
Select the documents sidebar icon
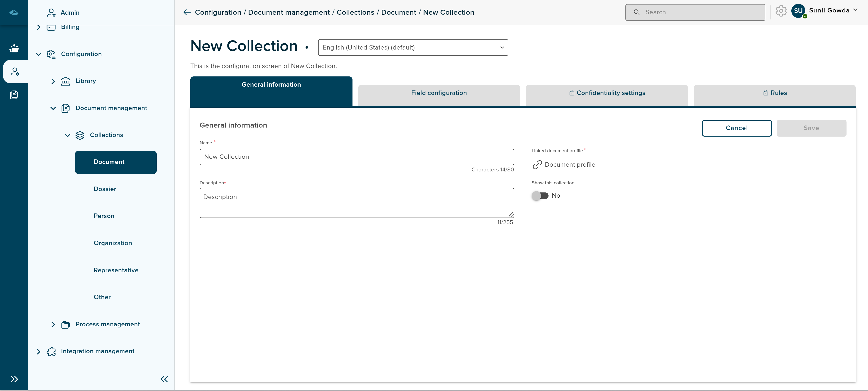click(14, 95)
